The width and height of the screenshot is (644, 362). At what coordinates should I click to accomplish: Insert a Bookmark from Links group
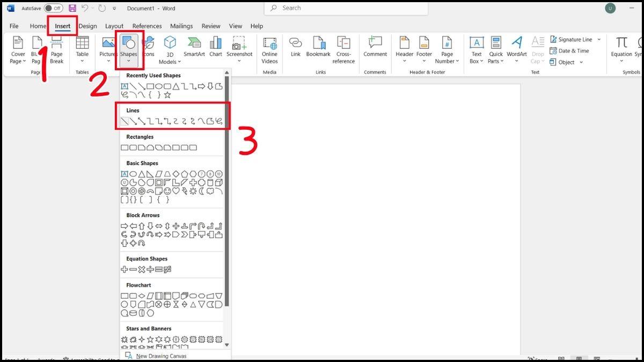(x=318, y=47)
